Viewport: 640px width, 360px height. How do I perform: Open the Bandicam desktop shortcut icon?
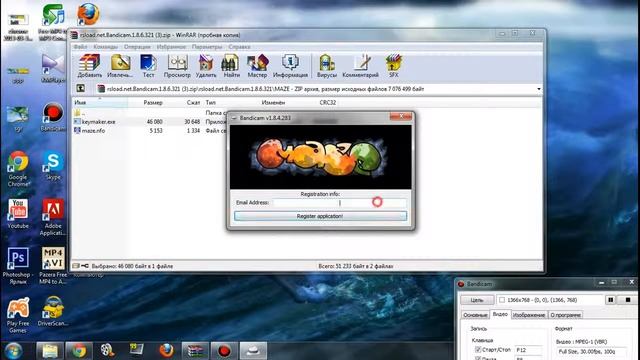pyautogui.click(x=53, y=117)
